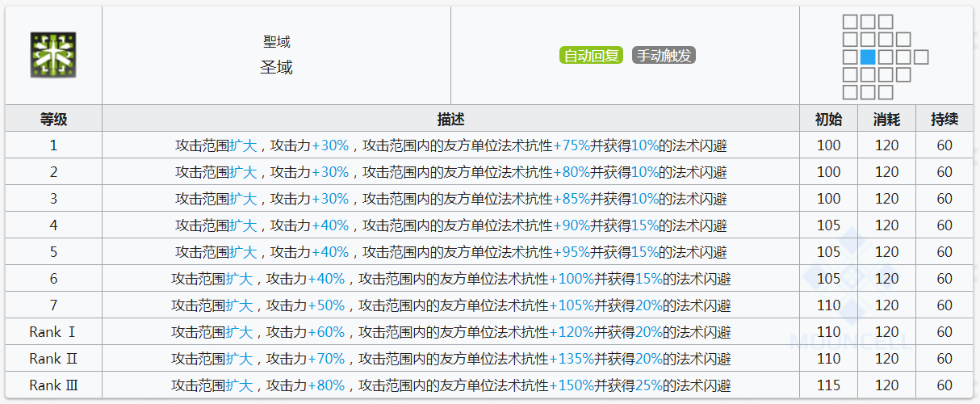
Task: Click duration 60 in Rank Ⅲ row
Action: pyautogui.click(x=944, y=385)
